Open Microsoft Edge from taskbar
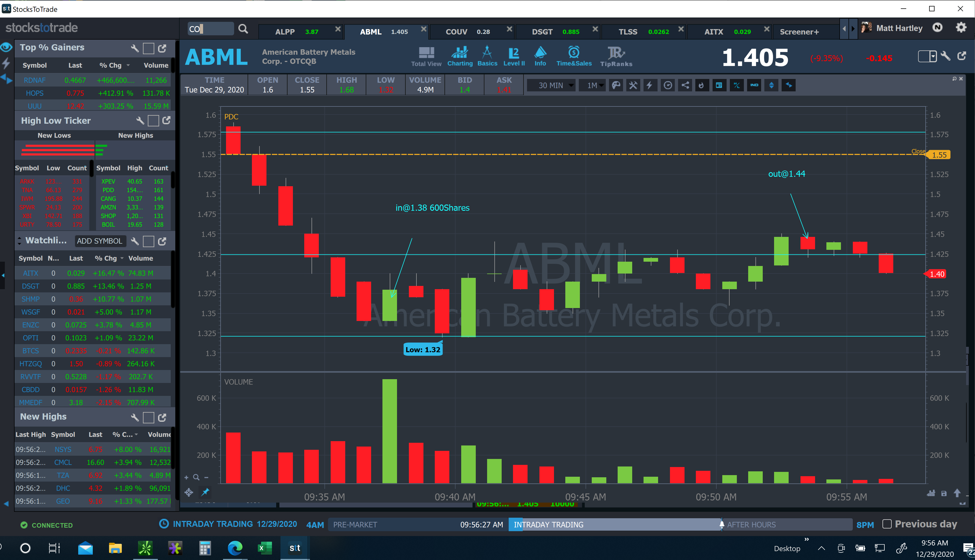The image size is (975, 560). (x=235, y=548)
